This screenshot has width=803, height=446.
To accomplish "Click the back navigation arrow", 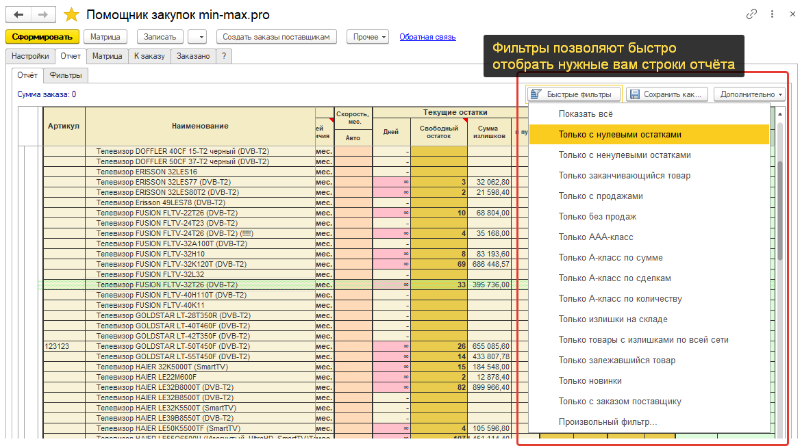I will pos(19,16).
